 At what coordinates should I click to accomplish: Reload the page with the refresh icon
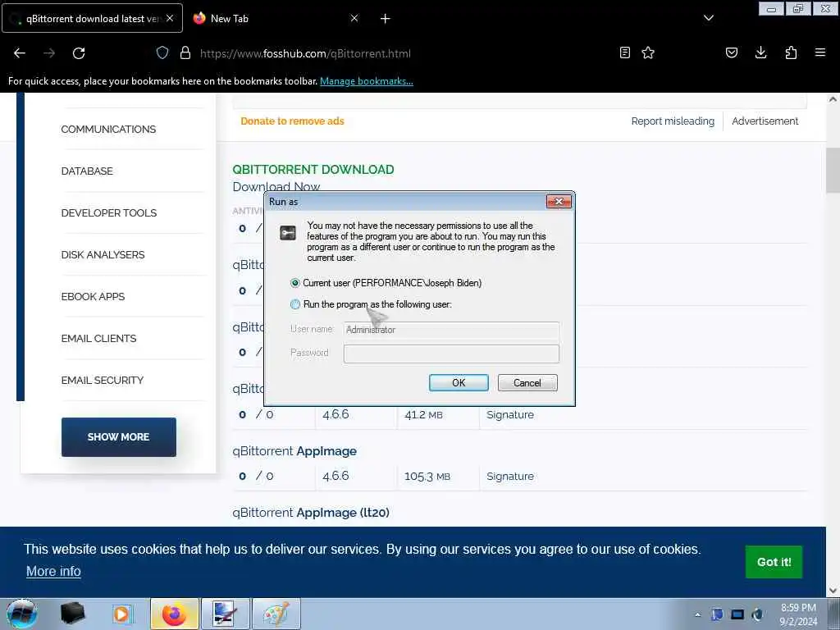[79, 53]
